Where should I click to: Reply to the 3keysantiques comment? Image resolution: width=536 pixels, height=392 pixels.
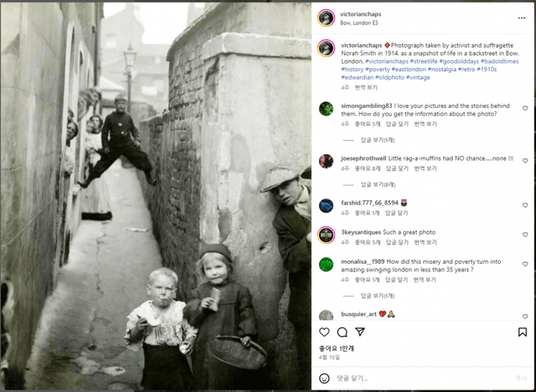(x=397, y=242)
